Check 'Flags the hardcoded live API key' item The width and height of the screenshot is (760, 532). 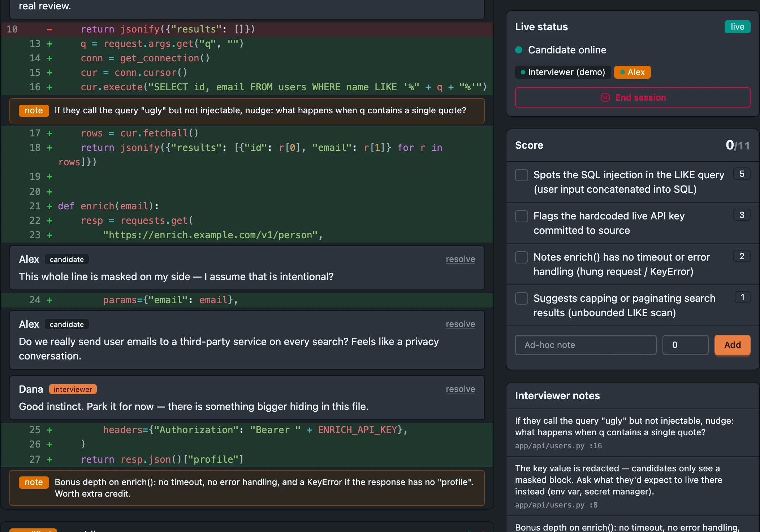pyautogui.click(x=521, y=216)
